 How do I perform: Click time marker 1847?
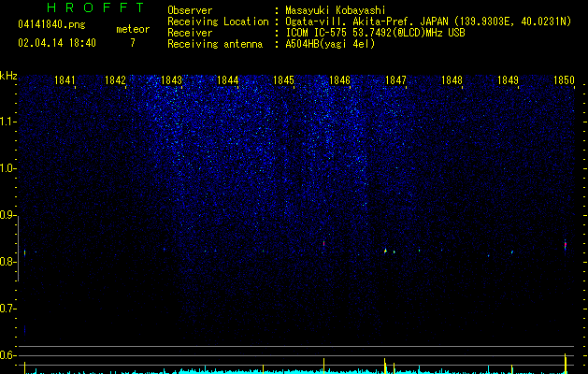click(395, 80)
